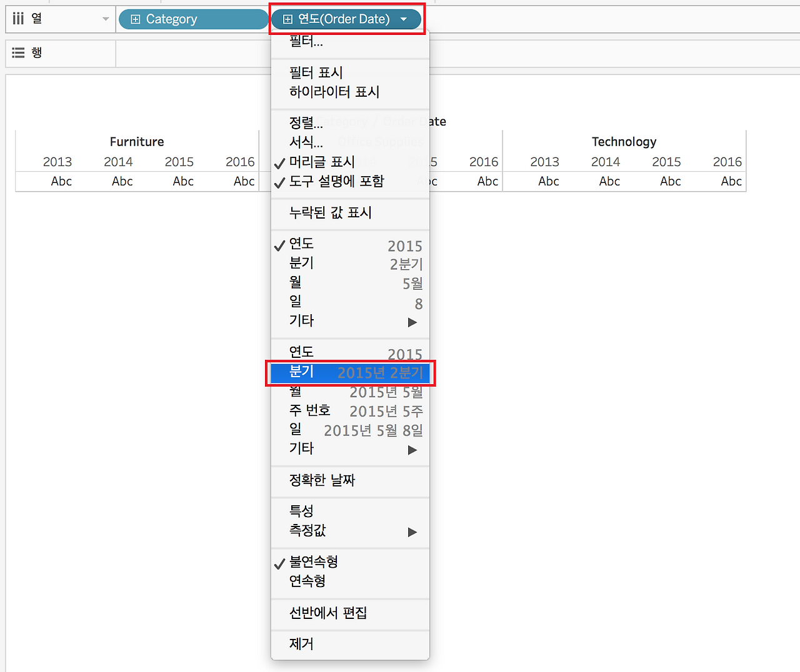800x672 pixels.
Task: Select 정확한 날짜 menu item
Action: coord(350,480)
